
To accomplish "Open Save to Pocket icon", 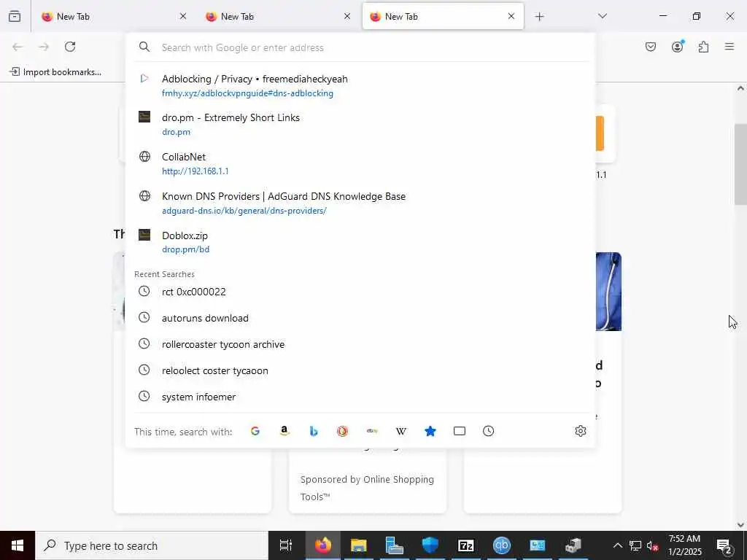I will tap(651, 47).
